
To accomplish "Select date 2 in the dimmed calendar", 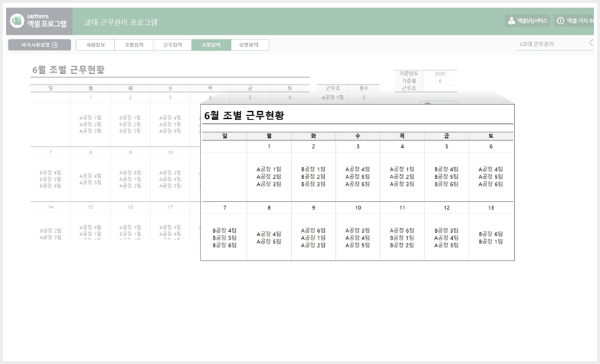I will point(130,97).
